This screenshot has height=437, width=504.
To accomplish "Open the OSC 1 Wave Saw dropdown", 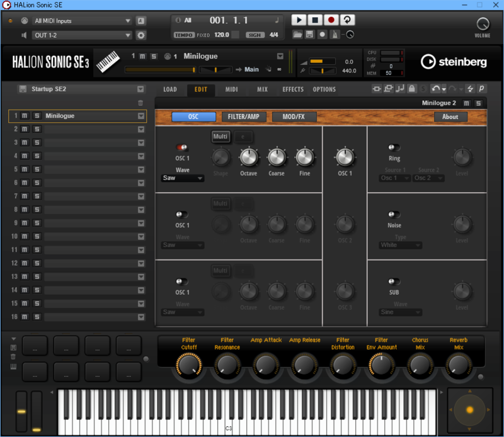I will 182,178.
